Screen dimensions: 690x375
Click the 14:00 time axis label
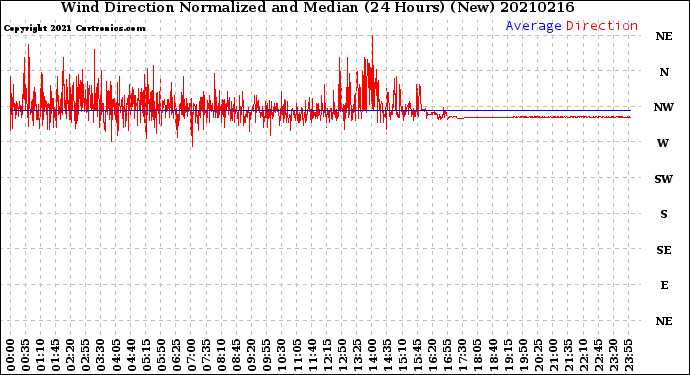pyautogui.click(x=372, y=355)
